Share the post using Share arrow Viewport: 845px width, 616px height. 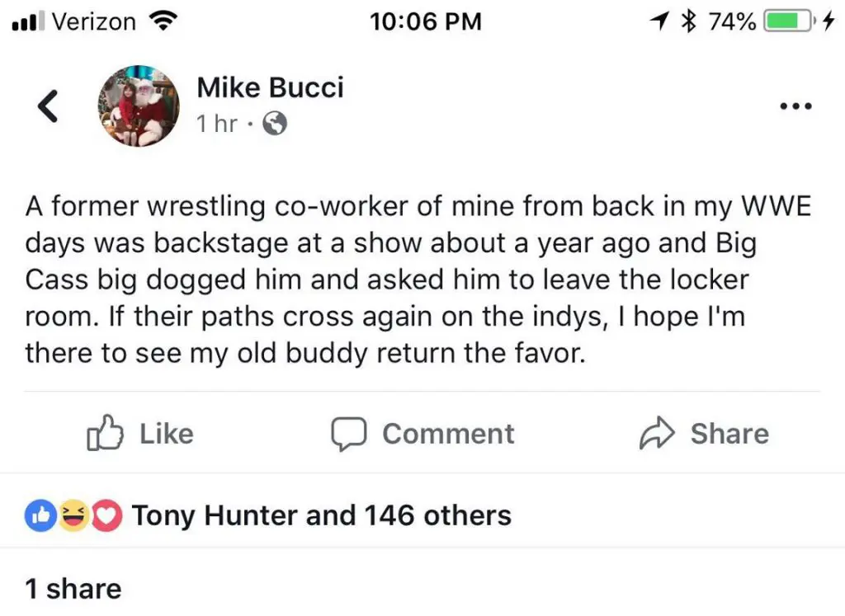tap(704, 434)
